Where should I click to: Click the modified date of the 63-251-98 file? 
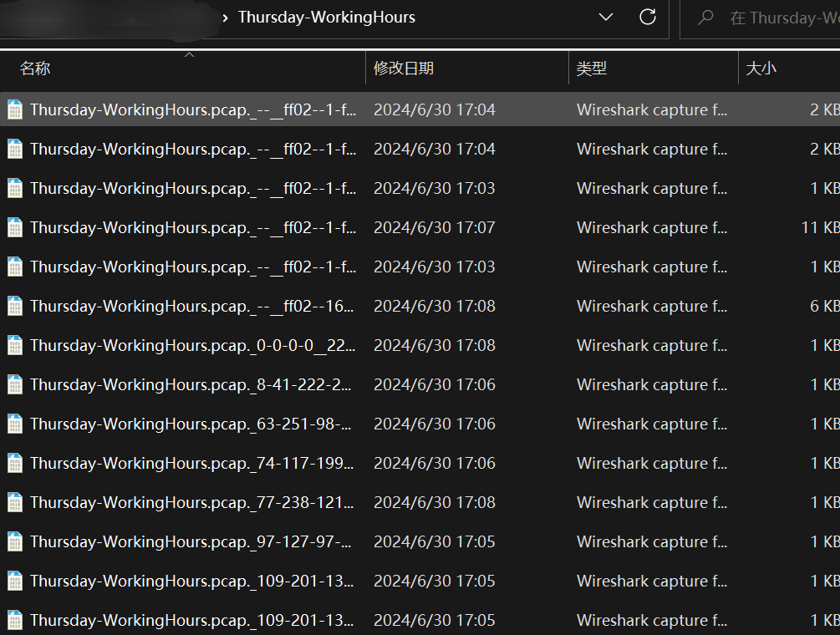pos(435,424)
